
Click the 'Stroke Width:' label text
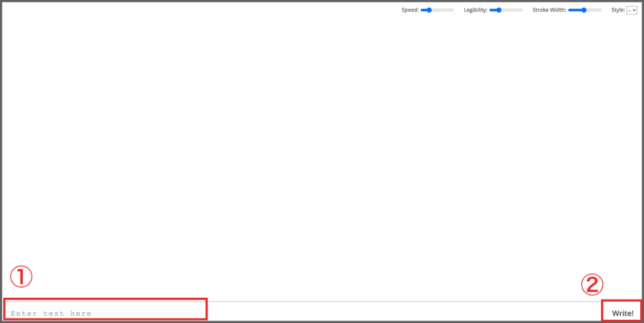click(549, 10)
